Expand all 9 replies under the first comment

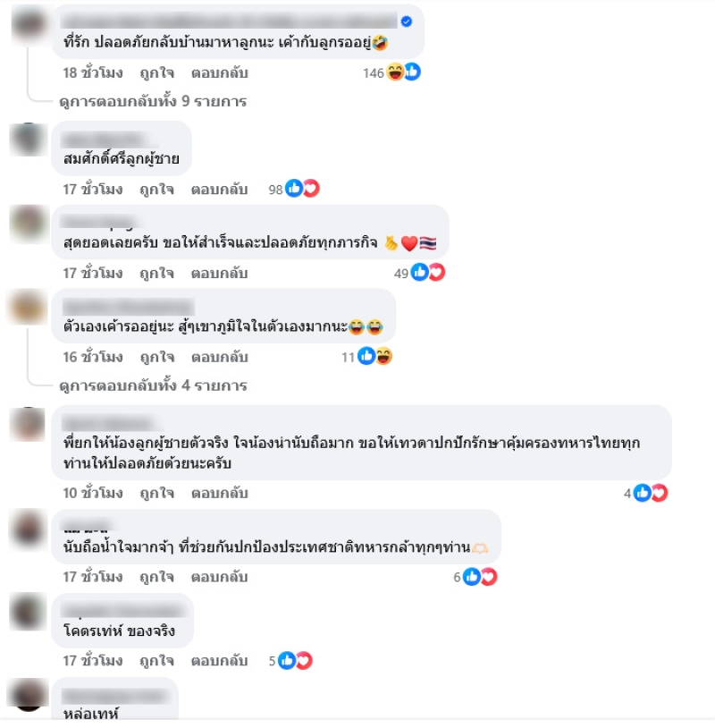153,101
